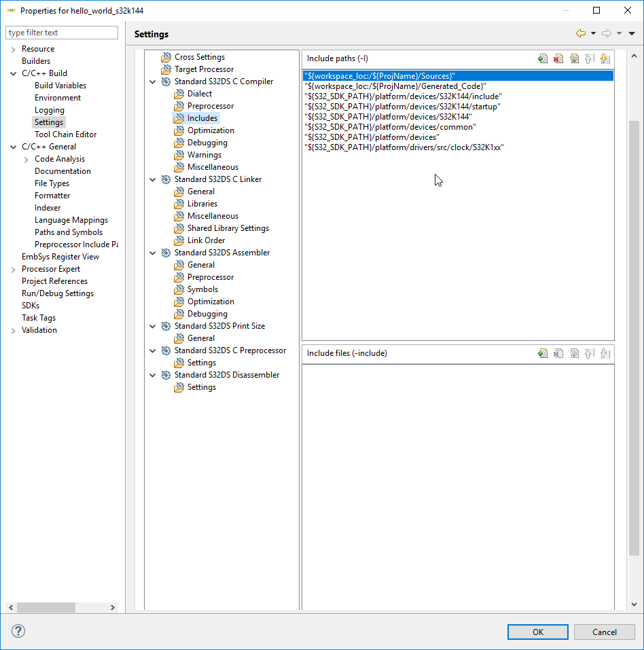Collapse Standard S32DS C Compiler node
The width and height of the screenshot is (644, 650).
tap(153, 82)
